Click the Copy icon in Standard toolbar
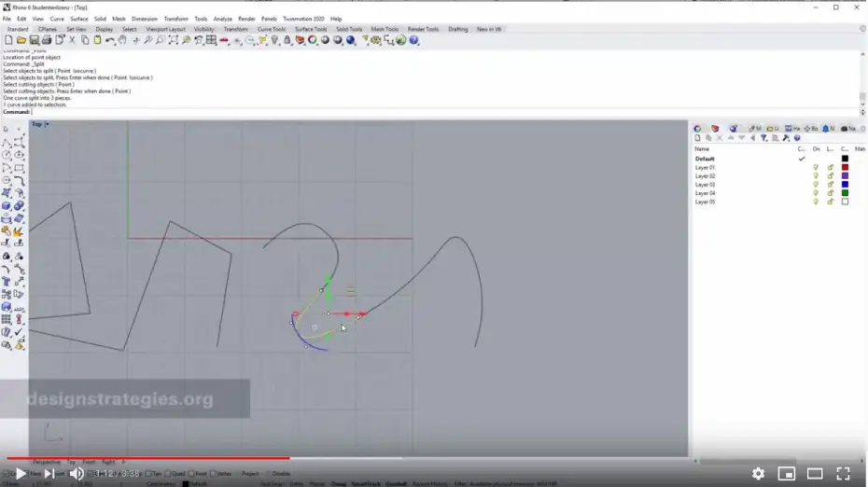The image size is (868, 487). 85,40
